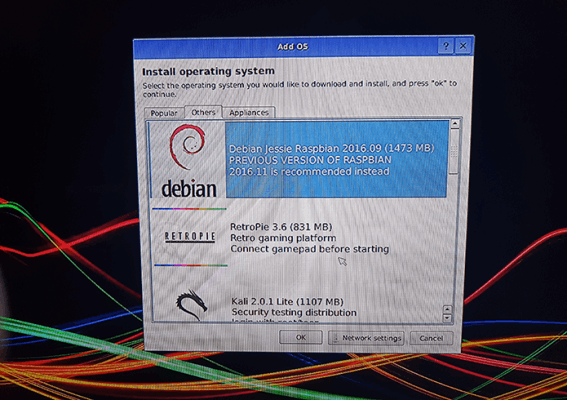Switch to the Others tab
This screenshot has width=567, height=400.
(x=203, y=112)
